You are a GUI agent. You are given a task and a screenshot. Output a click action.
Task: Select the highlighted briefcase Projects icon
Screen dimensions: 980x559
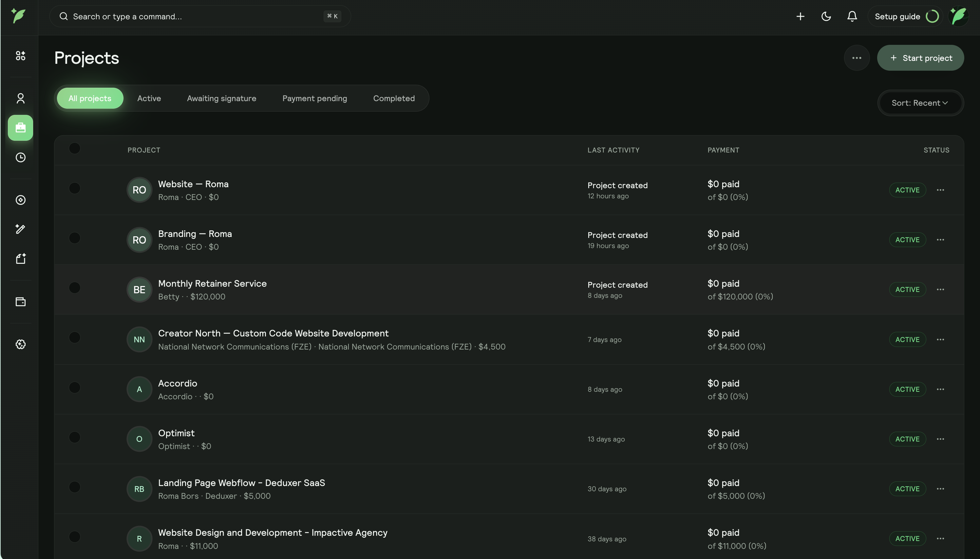tap(20, 128)
